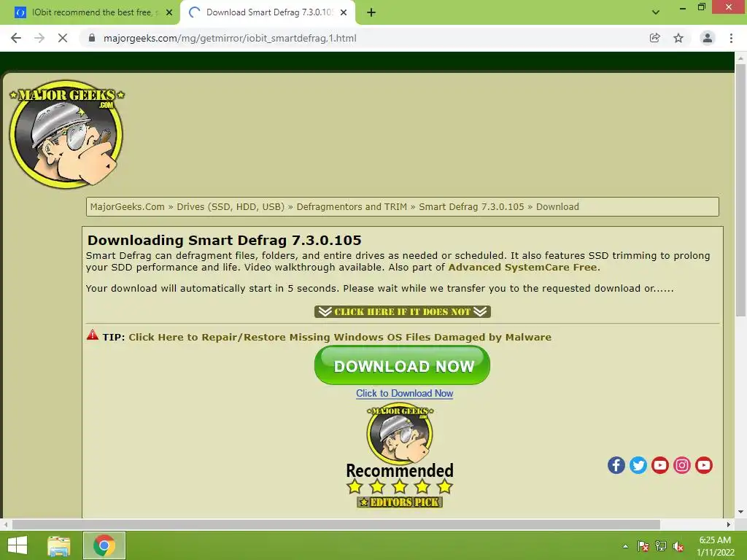The height and width of the screenshot is (560, 747).
Task: Click the vertical scrollbar down arrow
Action: click(x=740, y=512)
